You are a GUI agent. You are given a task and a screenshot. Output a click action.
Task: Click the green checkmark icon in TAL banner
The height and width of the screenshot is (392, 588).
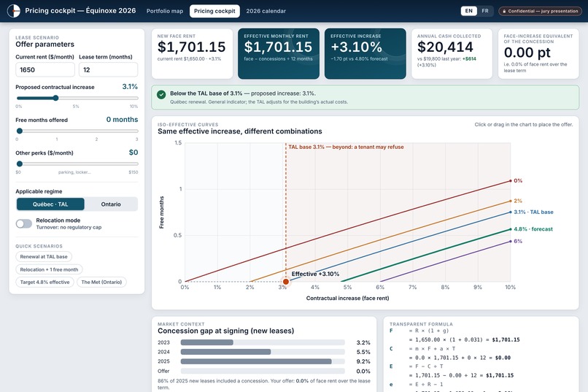tap(161, 94)
